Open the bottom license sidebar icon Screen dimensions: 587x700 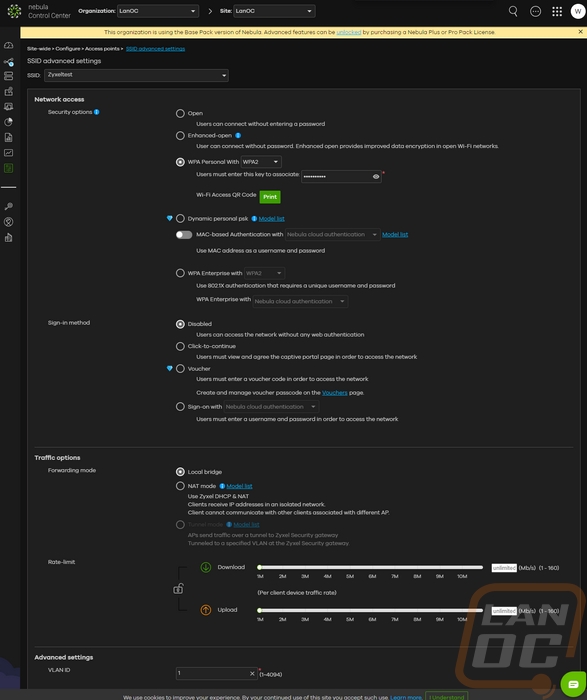click(x=8, y=238)
